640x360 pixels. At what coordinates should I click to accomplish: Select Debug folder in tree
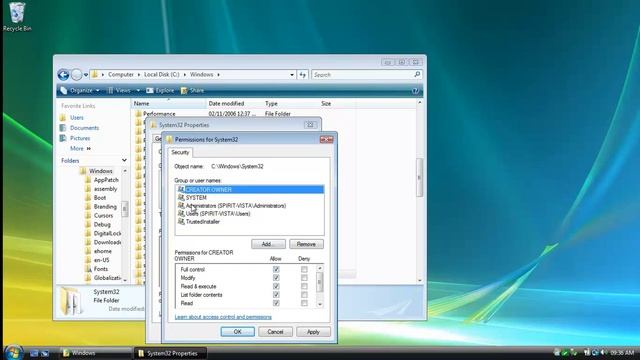click(x=102, y=224)
